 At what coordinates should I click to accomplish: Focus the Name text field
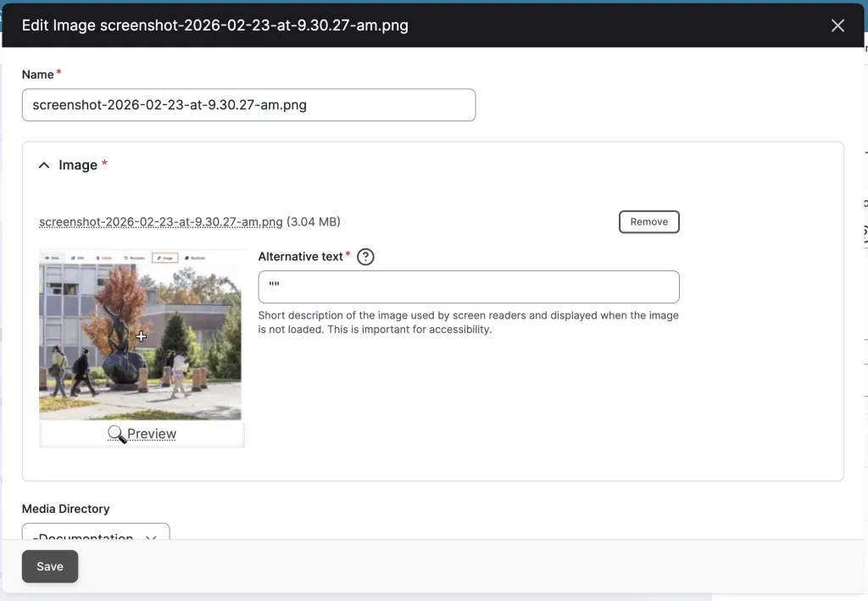coord(248,105)
